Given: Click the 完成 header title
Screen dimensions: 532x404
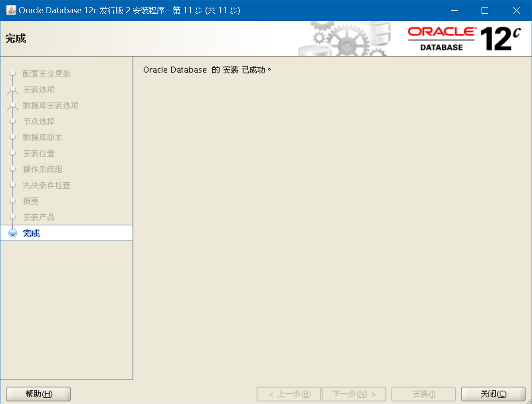Looking at the screenshot, I should tap(15, 38).
